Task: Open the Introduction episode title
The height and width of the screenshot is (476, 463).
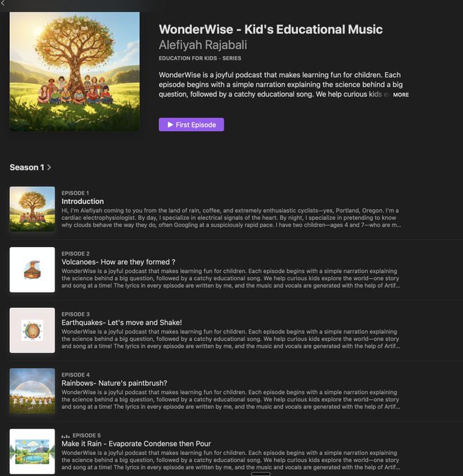Action: (x=83, y=202)
